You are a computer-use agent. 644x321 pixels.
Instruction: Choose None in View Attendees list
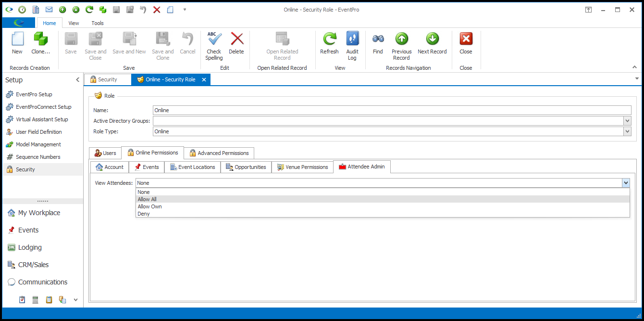point(383,192)
